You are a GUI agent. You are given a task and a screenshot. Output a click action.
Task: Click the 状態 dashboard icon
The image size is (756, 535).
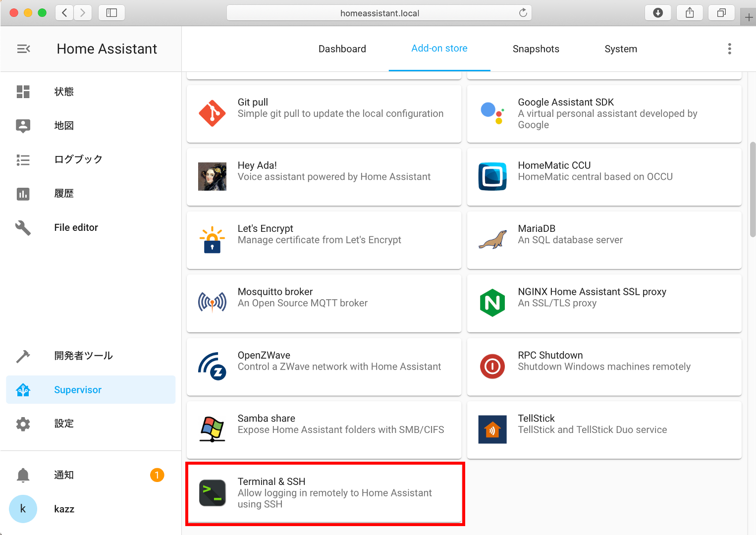click(x=23, y=92)
